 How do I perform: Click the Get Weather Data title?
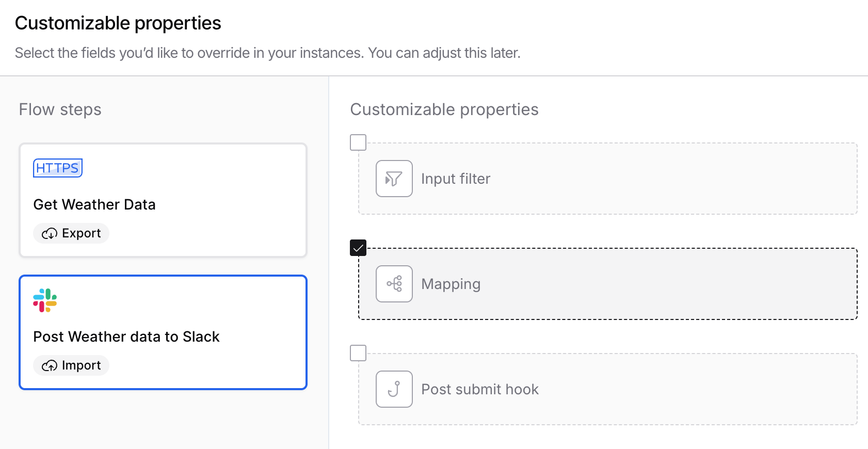point(94,204)
